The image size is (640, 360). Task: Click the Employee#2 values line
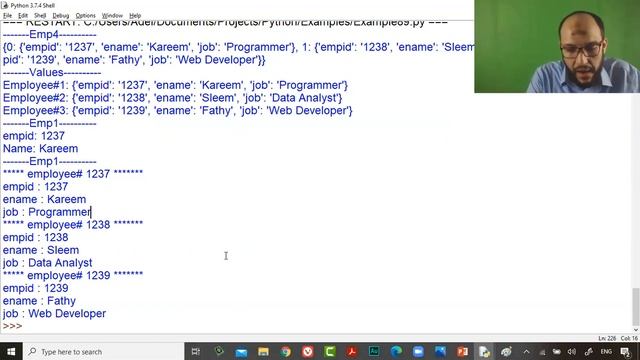tap(173, 98)
